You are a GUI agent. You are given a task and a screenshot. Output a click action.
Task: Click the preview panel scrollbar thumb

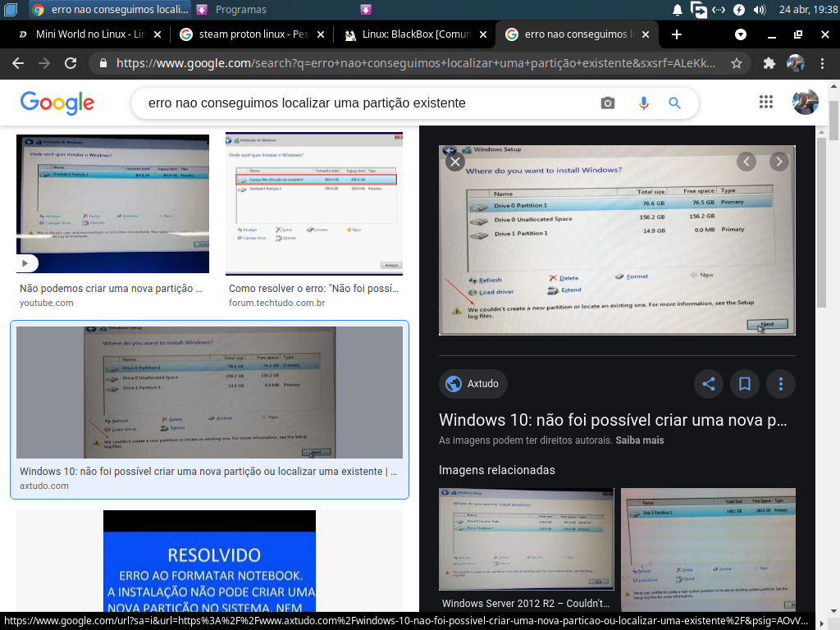point(822,221)
